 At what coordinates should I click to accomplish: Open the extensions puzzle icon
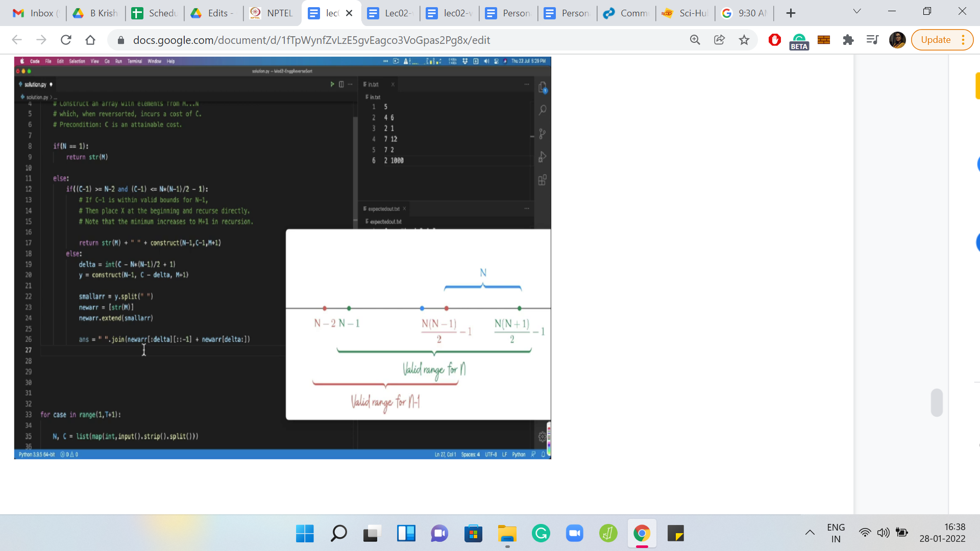(848, 40)
